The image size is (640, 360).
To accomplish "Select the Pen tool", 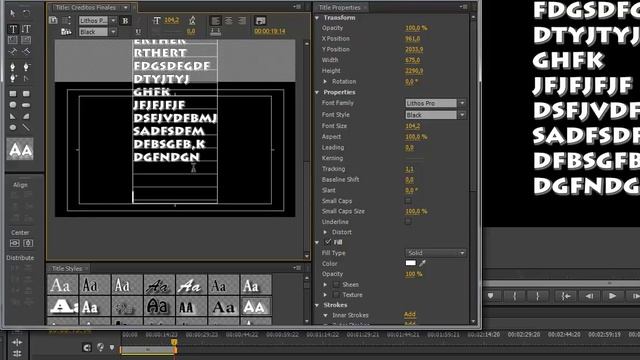I will (13, 67).
